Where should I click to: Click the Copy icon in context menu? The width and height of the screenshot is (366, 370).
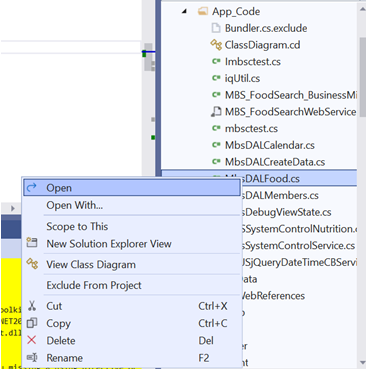coord(32,323)
